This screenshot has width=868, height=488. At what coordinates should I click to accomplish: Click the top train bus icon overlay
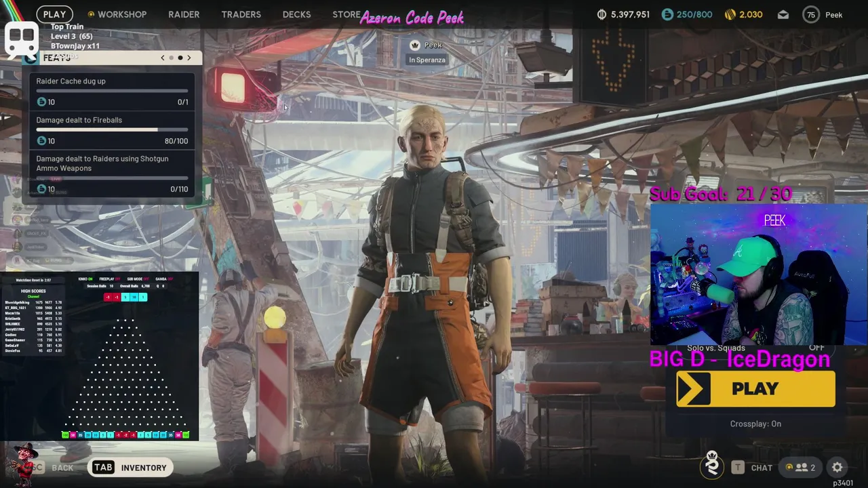pos(21,39)
